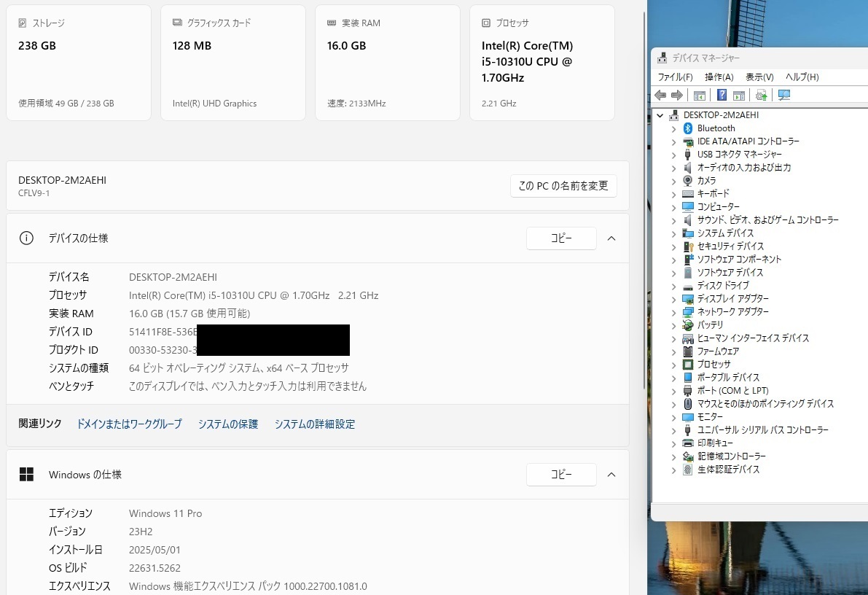Click the バッテリ battery icon
Image resolution: width=868 pixels, height=595 pixels.
pyautogui.click(x=687, y=325)
